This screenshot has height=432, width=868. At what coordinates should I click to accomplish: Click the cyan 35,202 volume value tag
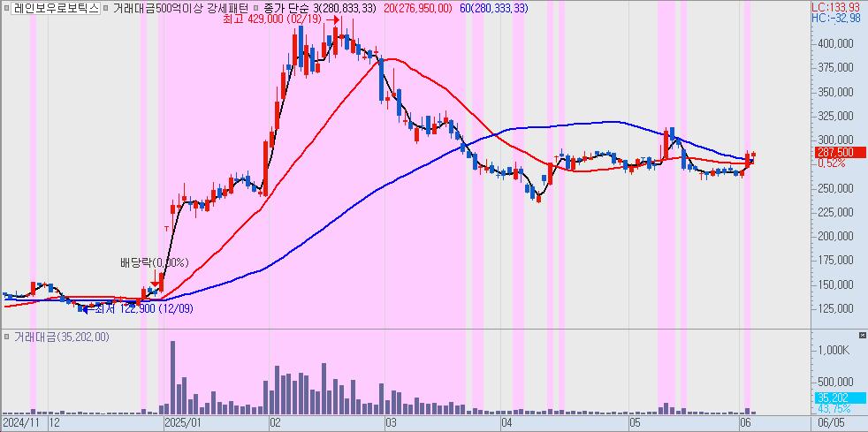tap(841, 398)
